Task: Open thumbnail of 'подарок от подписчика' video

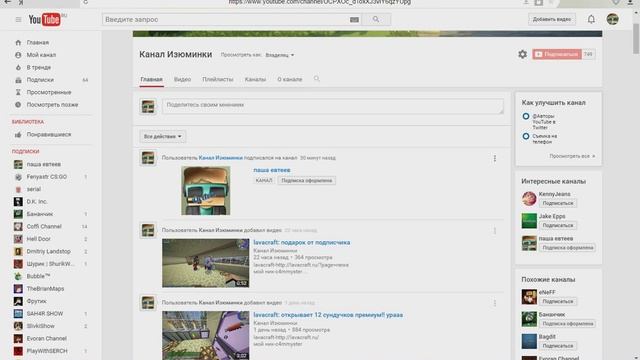Action: click(x=206, y=263)
